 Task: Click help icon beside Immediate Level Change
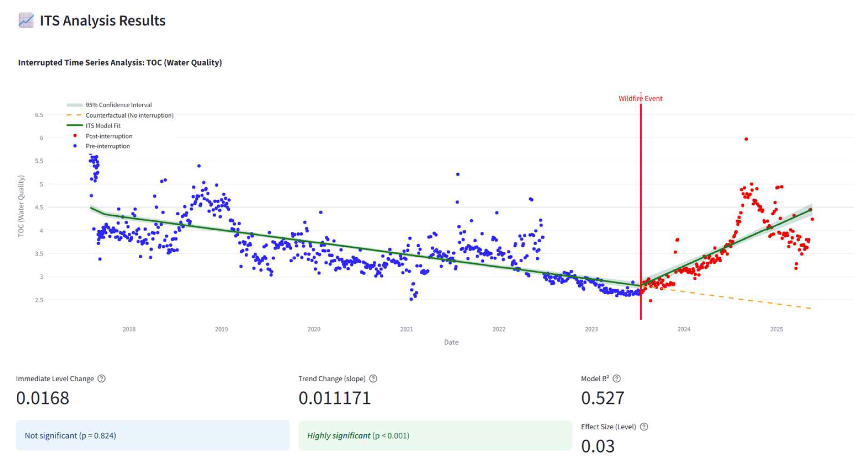(101, 378)
